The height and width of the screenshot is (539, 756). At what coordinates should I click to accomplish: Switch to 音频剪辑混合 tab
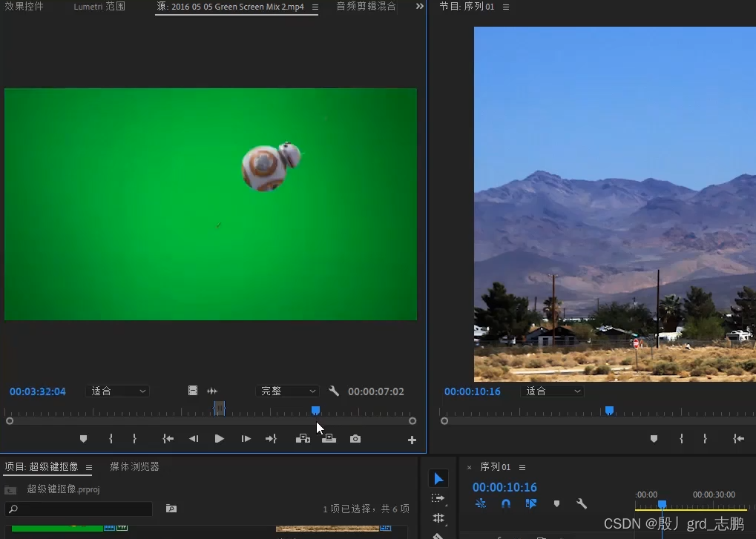(366, 6)
